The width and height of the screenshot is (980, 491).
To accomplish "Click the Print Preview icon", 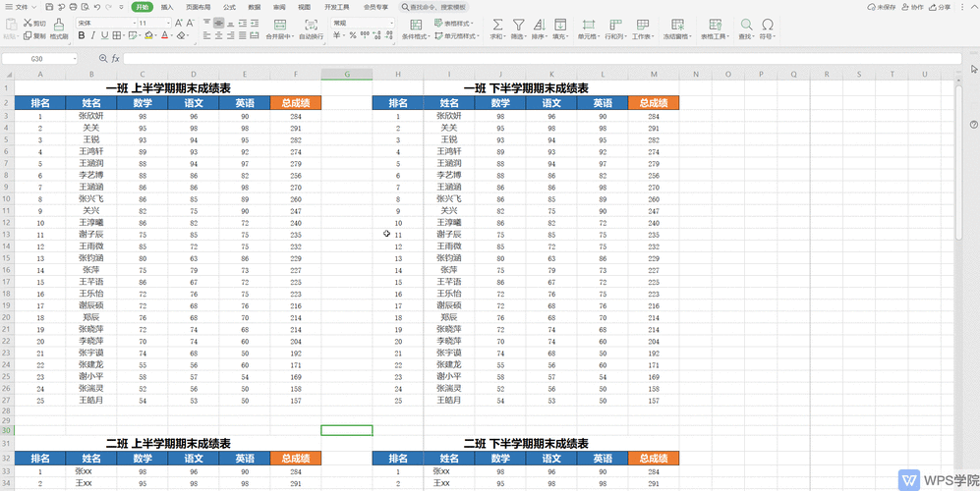I will coord(85,8).
